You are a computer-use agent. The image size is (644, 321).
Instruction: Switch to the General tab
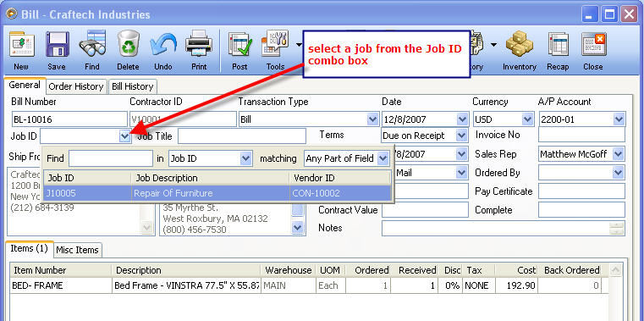pos(25,85)
